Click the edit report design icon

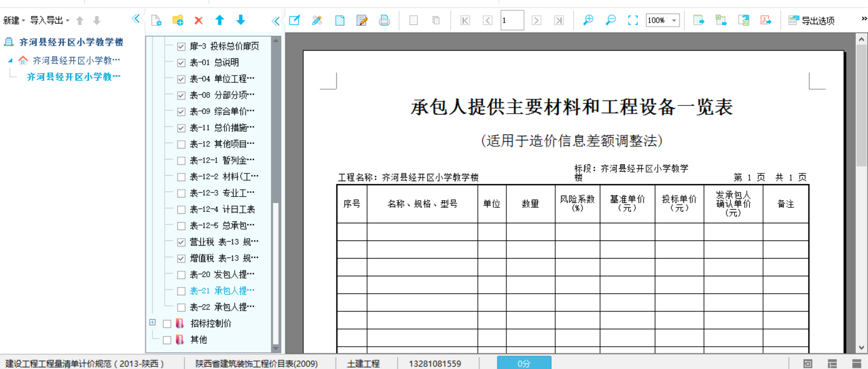(x=295, y=20)
